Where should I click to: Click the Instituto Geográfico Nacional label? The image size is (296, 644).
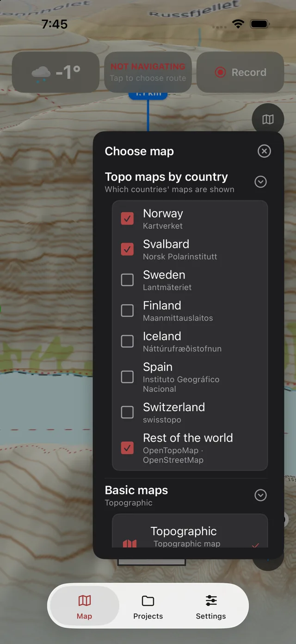pos(181,384)
